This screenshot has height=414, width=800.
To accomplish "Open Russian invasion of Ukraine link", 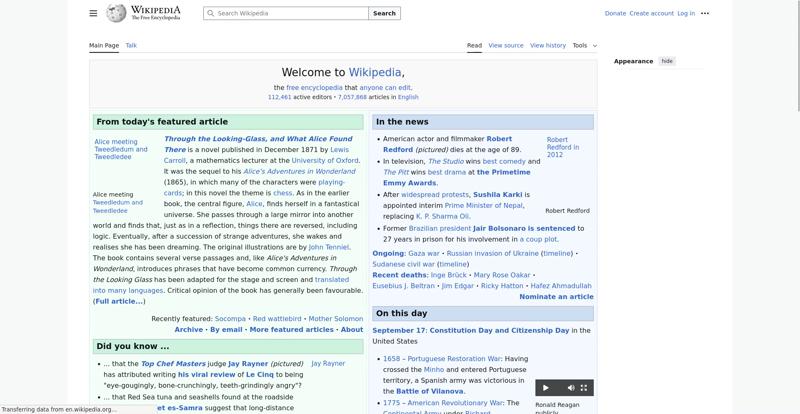I will tap(492, 253).
